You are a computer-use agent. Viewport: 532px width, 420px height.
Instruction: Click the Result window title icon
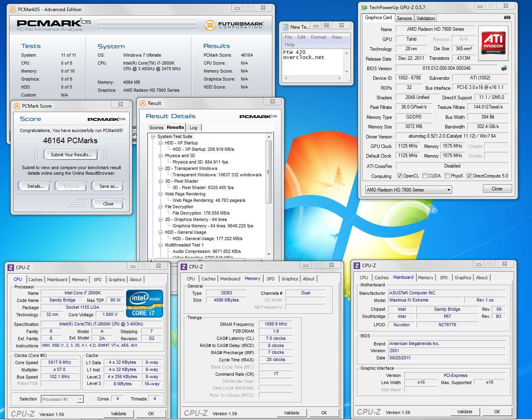point(143,103)
